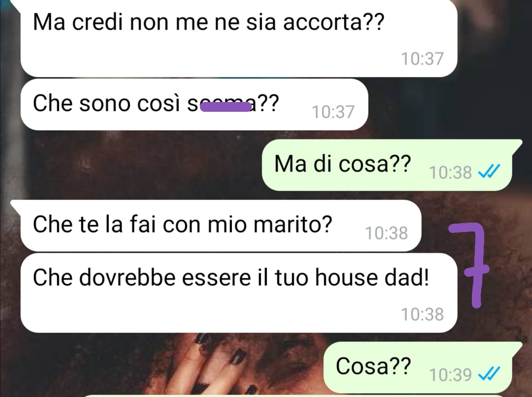This screenshot has height=397, width=532.
Task: Click the 10:39 timestamp on "Cosa??"
Action: pyautogui.click(x=450, y=375)
